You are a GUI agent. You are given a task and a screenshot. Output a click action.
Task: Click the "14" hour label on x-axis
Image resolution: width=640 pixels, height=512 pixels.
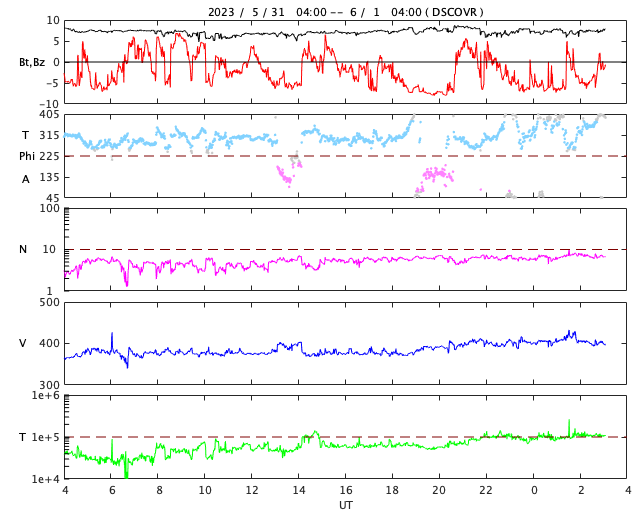[x=298, y=490]
